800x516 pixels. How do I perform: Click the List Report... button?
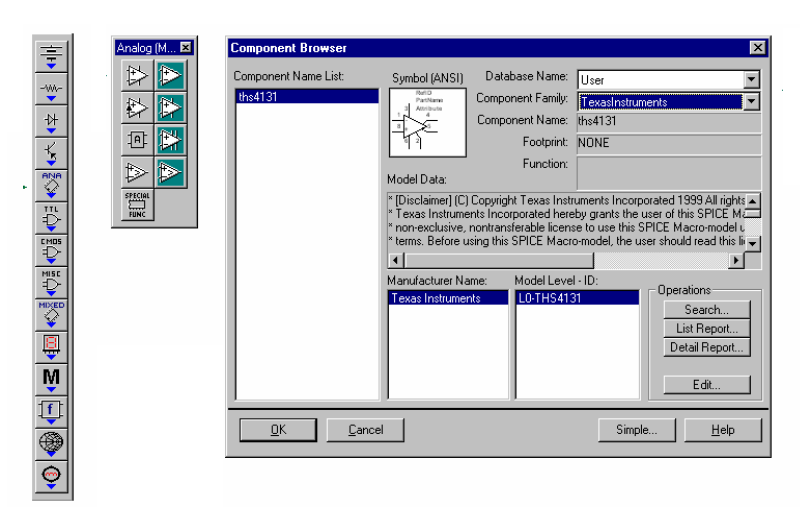(707, 329)
